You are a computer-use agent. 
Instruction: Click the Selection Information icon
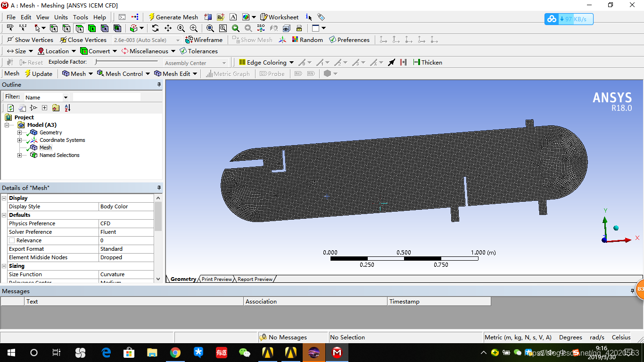click(308, 17)
